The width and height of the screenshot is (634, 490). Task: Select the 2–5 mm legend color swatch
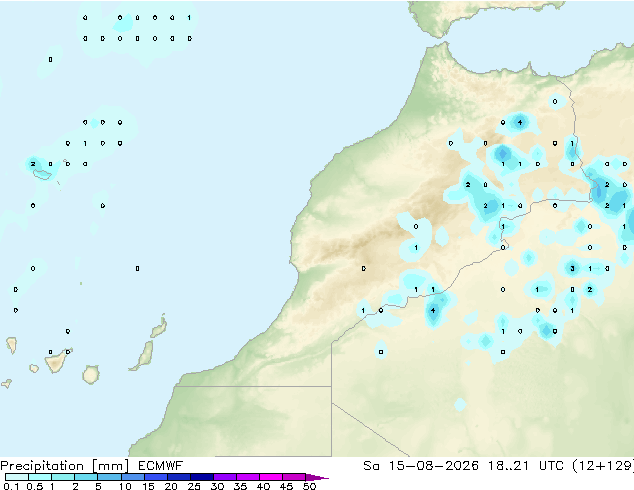(x=86, y=477)
